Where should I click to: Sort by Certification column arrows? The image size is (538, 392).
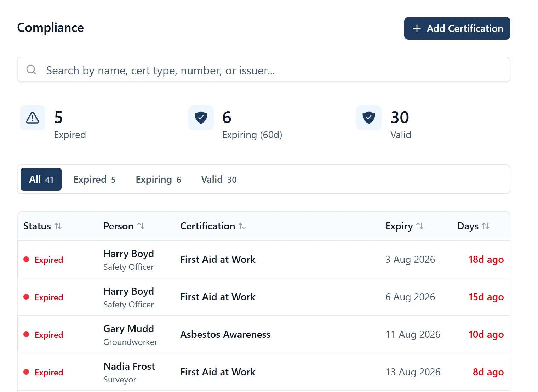(x=242, y=226)
